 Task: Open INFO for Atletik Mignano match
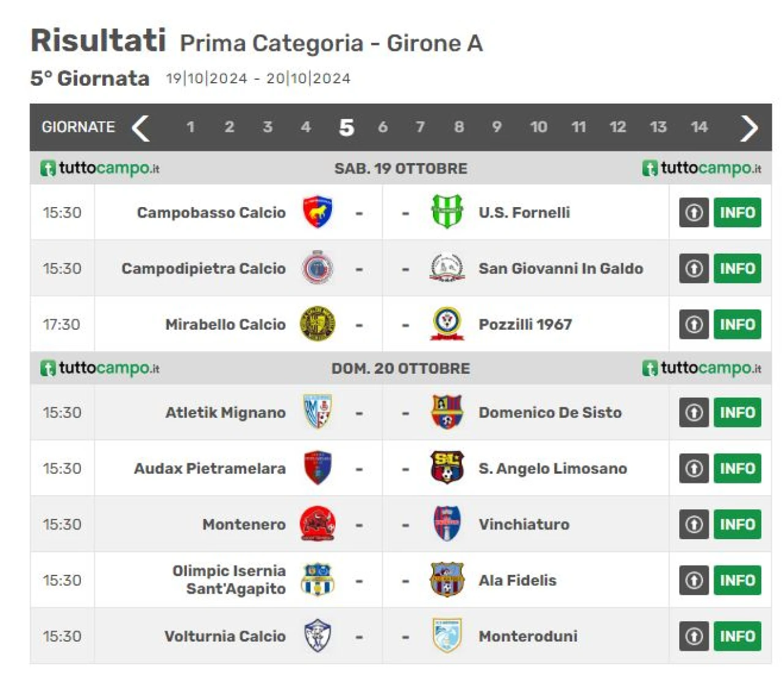737,412
